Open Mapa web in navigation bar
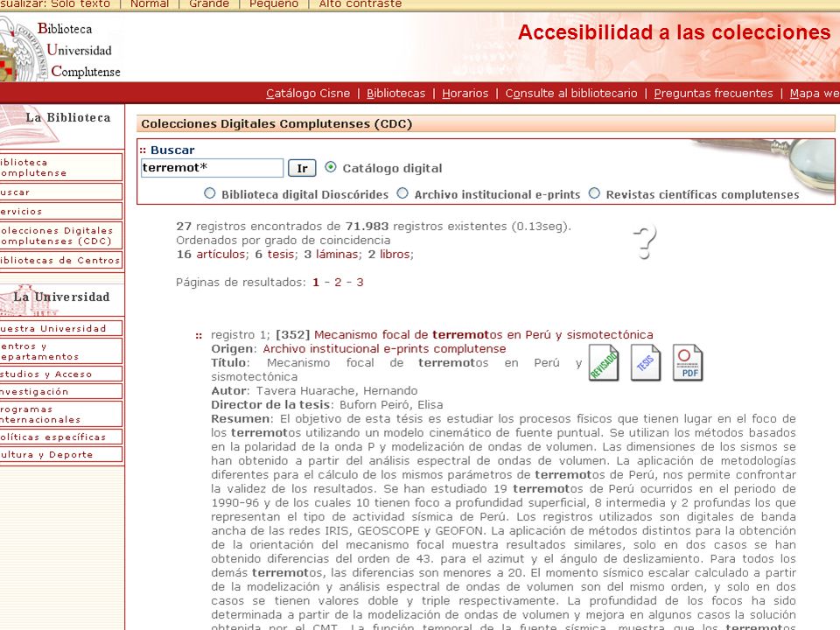The image size is (840, 630). click(x=815, y=94)
